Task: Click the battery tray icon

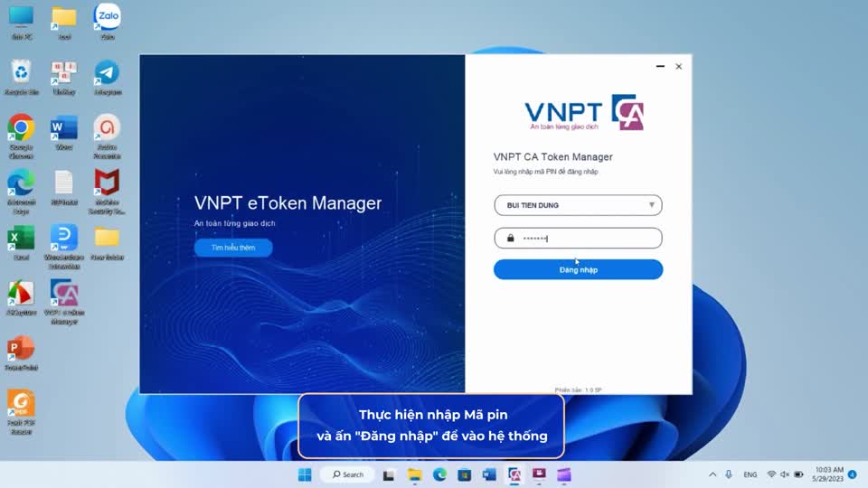Action: (x=798, y=474)
